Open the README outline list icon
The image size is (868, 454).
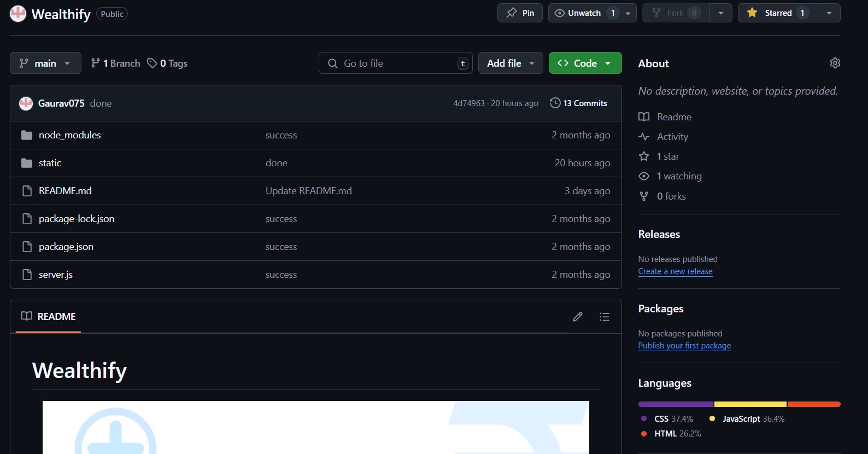tap(604, 317)
